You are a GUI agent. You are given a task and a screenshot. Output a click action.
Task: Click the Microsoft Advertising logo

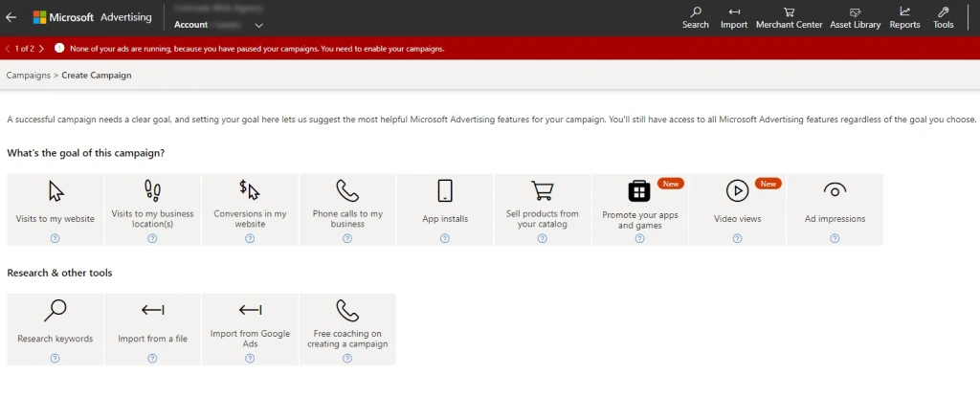pos(93,17)
